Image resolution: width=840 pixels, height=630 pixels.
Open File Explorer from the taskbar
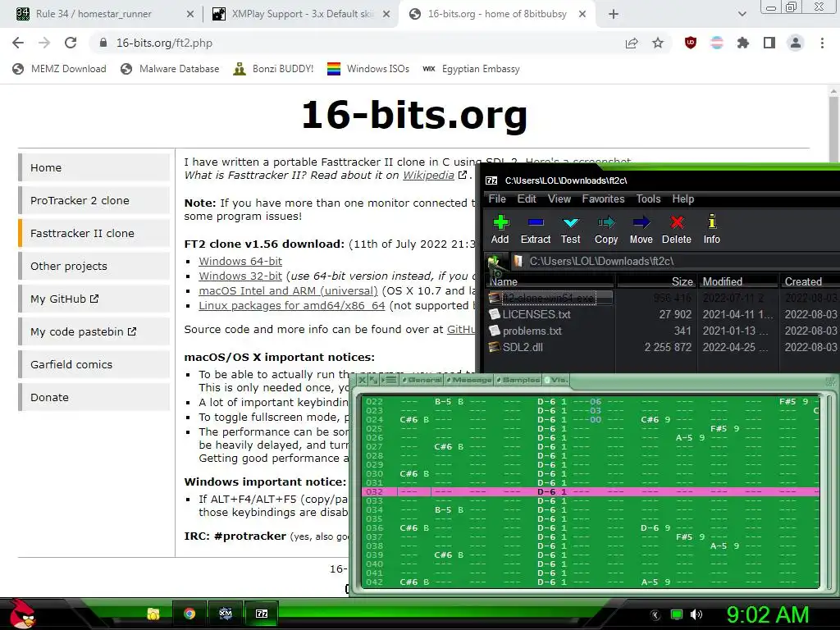(x=153, y=614)
